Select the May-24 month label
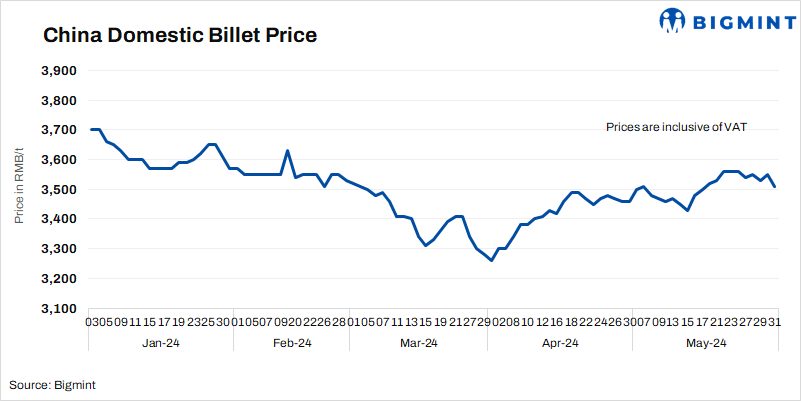This screenshot has height=401, width=801. 705,343
